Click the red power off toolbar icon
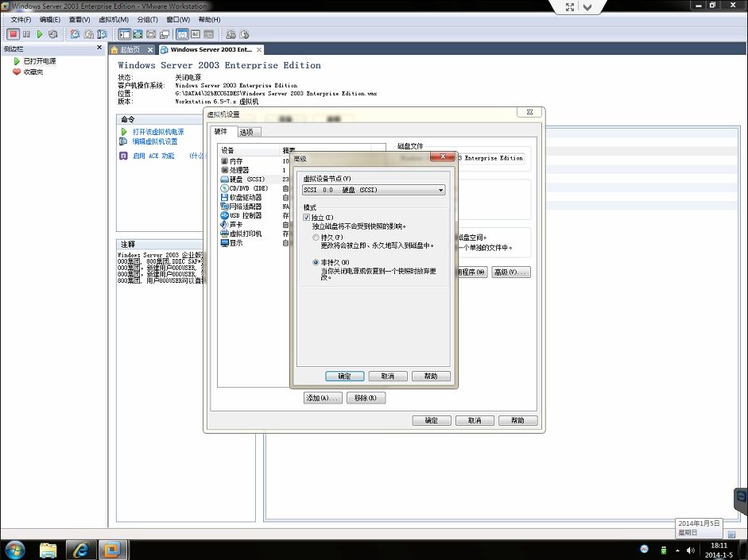 13,34
